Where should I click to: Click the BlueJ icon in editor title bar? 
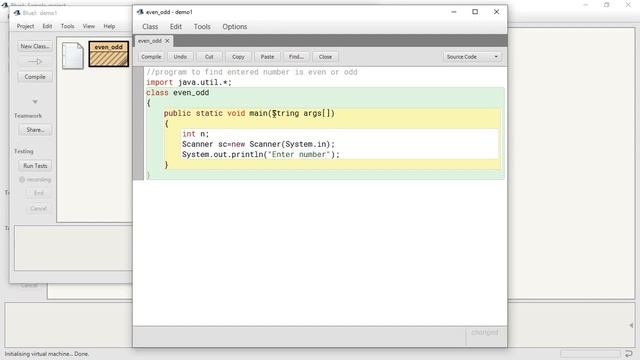click(x=140, y=12)
